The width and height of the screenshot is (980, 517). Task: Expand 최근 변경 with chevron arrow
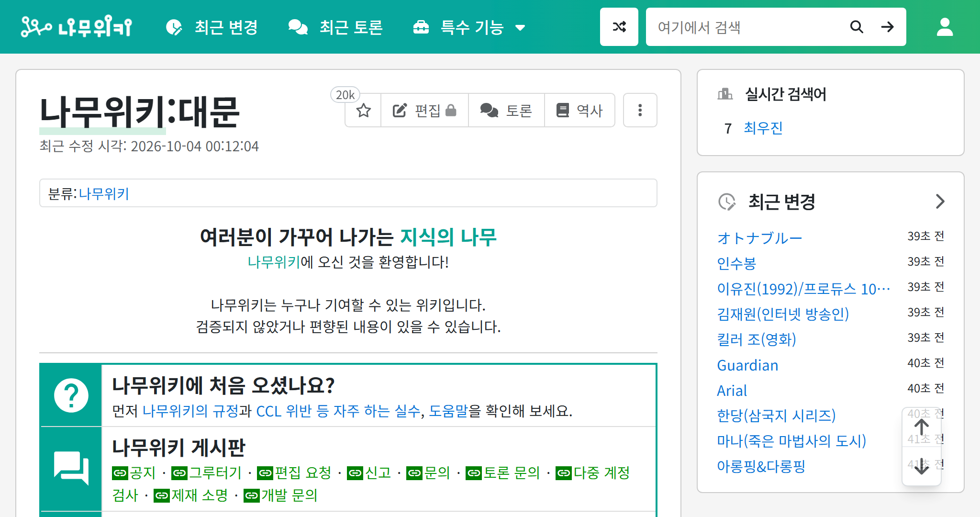(x=940, y=202)
